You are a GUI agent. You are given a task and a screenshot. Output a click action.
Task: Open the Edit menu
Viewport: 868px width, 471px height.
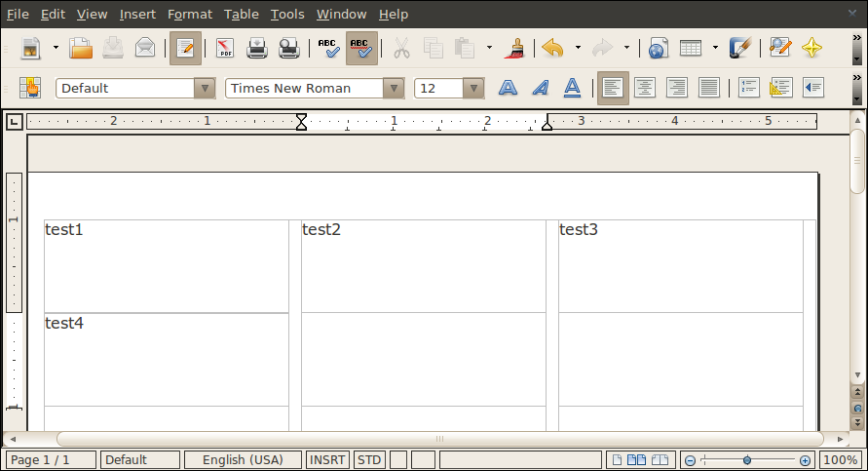click(x=54, y=15)
